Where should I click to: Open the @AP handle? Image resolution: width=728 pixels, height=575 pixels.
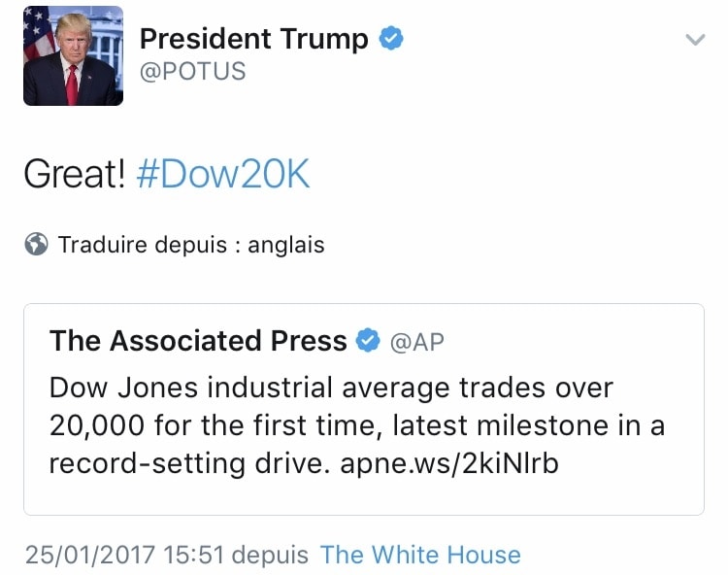(x=417, y=342)
